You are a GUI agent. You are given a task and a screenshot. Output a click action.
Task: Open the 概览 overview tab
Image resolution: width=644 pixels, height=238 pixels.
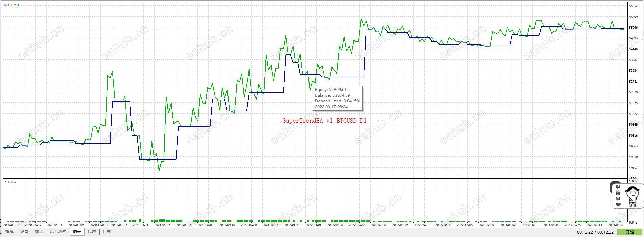(9, 232)
